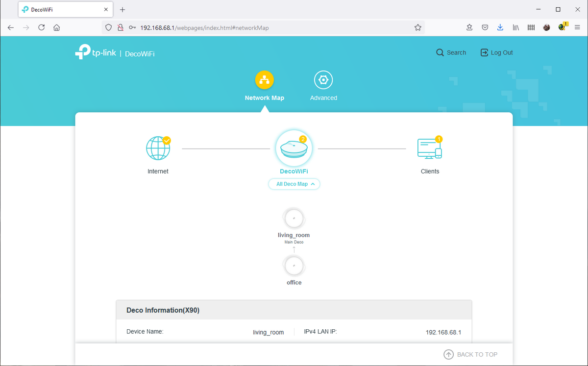Click the Back To Top button
This screenshot has height=366, width=588.
tap(470, 354)
